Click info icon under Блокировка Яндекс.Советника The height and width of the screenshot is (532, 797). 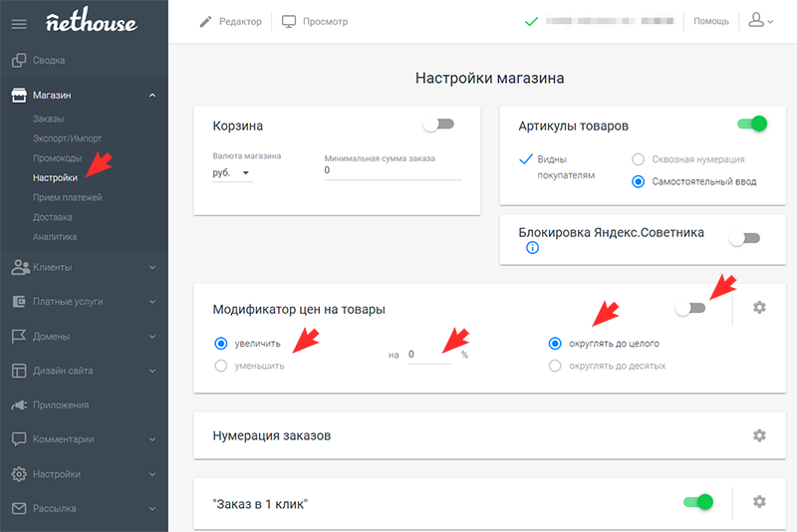[x=532, y=248]
